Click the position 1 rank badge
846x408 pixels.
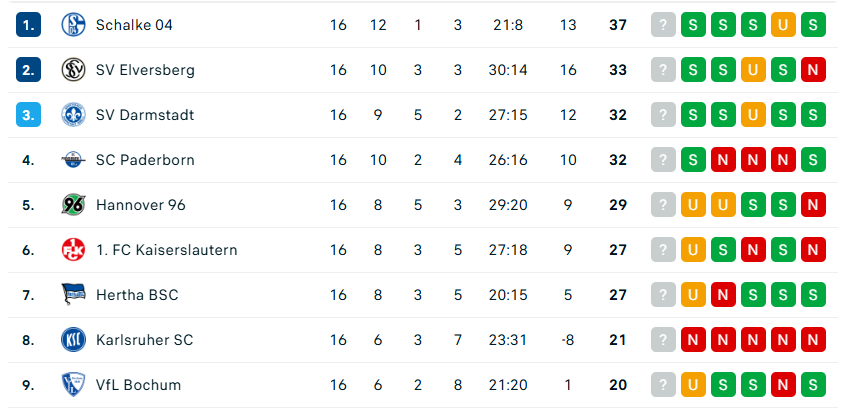[x=29, y=25]
